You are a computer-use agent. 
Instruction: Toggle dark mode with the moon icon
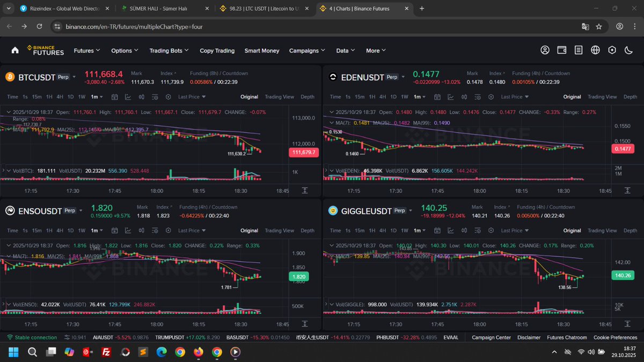628,50
